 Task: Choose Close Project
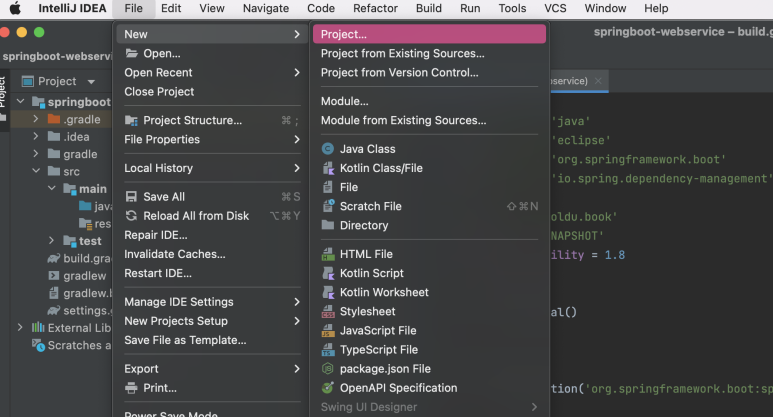coord(211,92)
